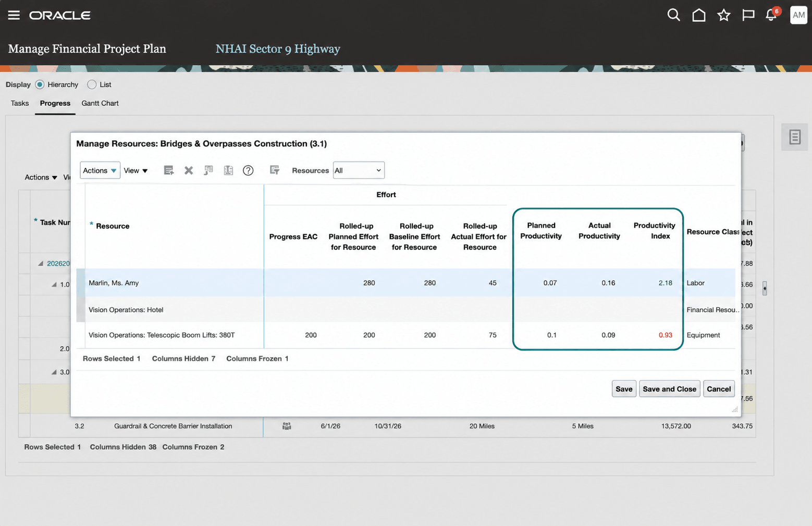Click the 6/1/26 start date cell
Viewport: 812px width, 526px height.
point(330,426)
